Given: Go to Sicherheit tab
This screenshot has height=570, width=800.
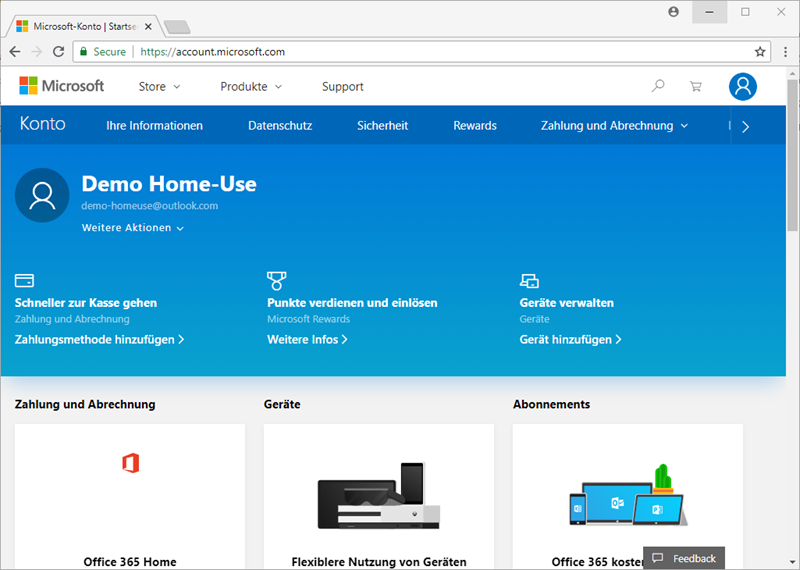Looking at the screenshot, I should pos(383,126).
